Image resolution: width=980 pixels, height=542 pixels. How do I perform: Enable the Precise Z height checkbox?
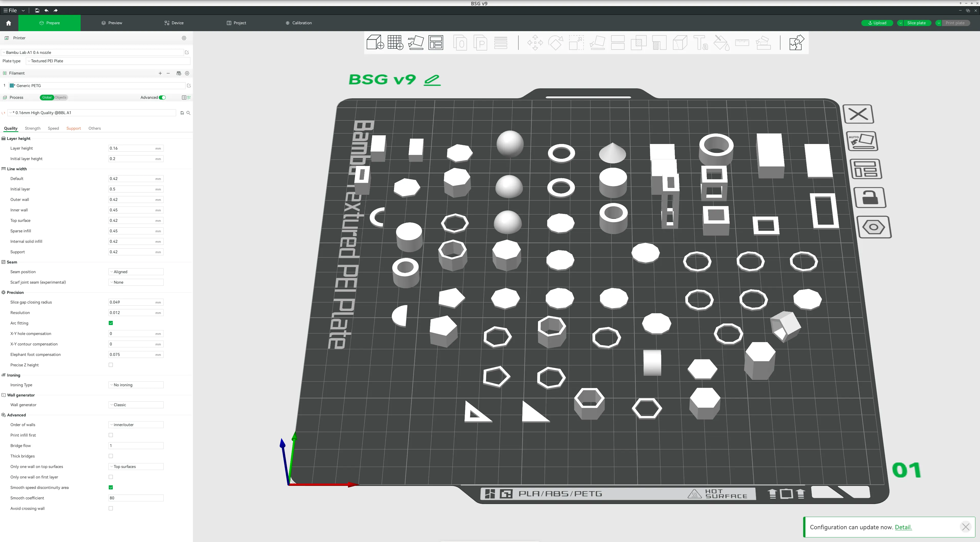click(111, 365)
